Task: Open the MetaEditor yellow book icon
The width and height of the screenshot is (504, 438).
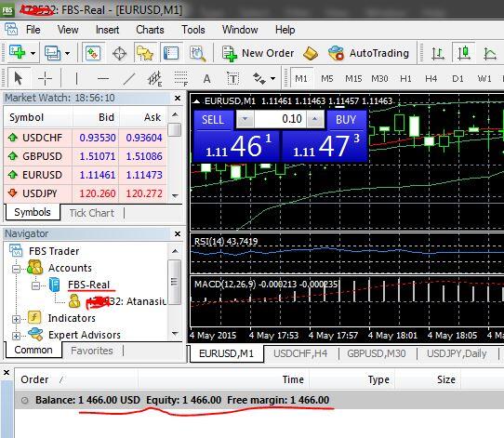Action: [x=311, y=53]
